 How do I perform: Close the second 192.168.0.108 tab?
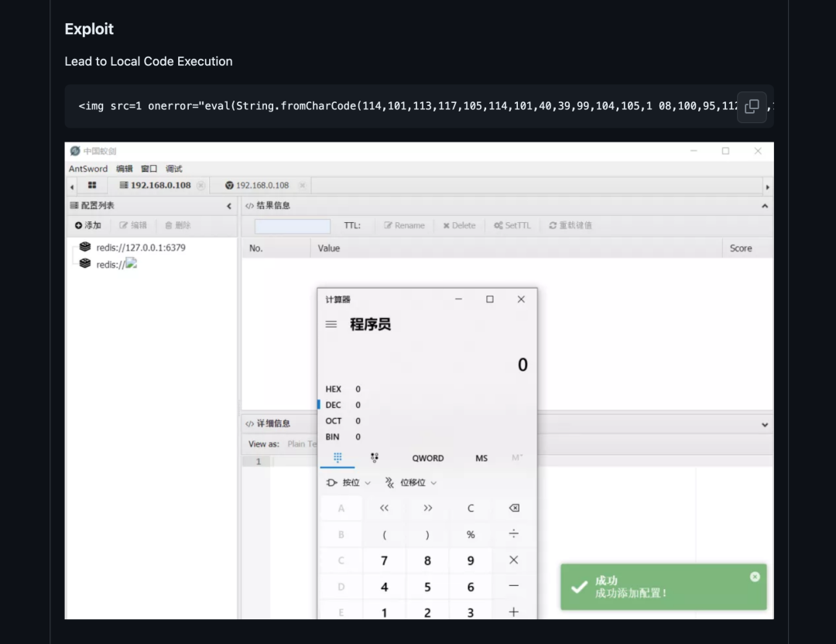(303, 185)
